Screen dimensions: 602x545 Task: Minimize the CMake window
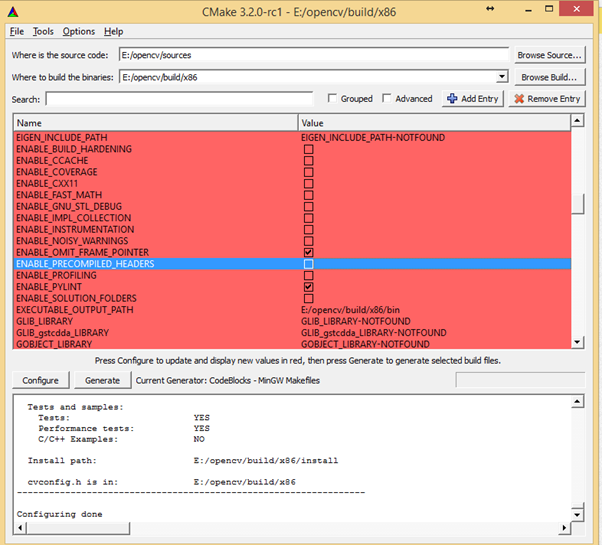point(529,9)
